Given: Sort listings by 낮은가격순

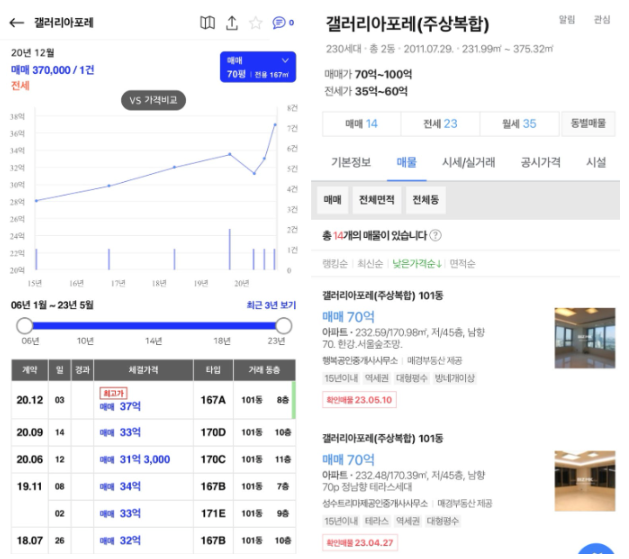Looking at the screenshot, I should 417,263.
